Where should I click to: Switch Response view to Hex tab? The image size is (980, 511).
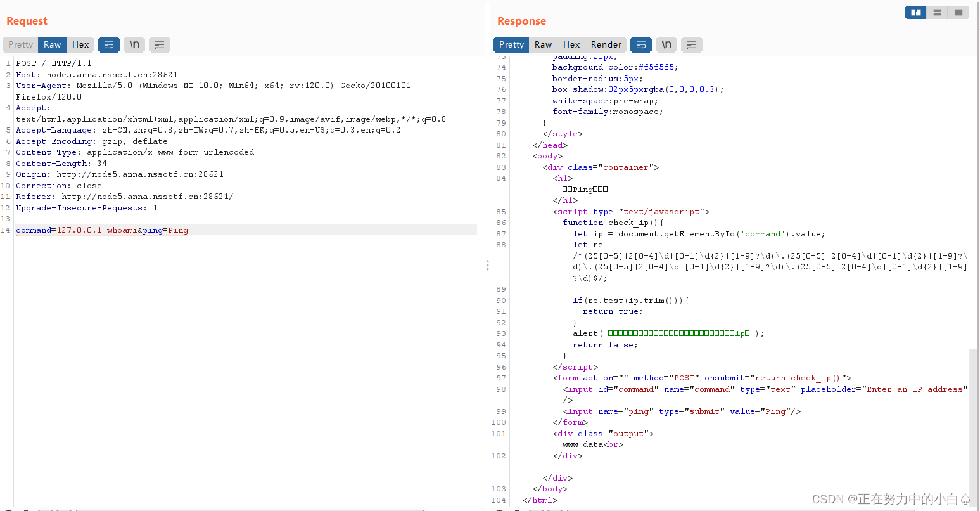[x=571, y=44]
